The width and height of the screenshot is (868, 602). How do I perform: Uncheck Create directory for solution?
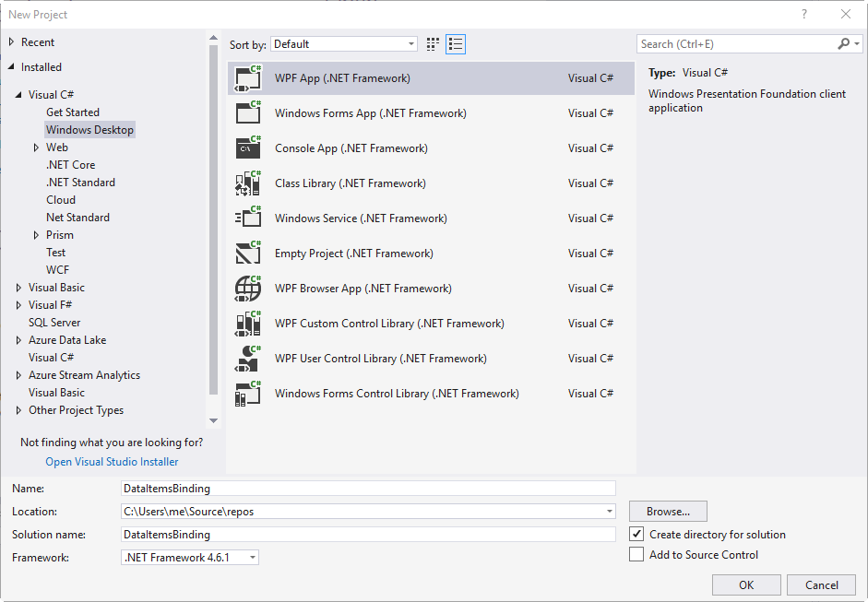(x=636, y=533)
